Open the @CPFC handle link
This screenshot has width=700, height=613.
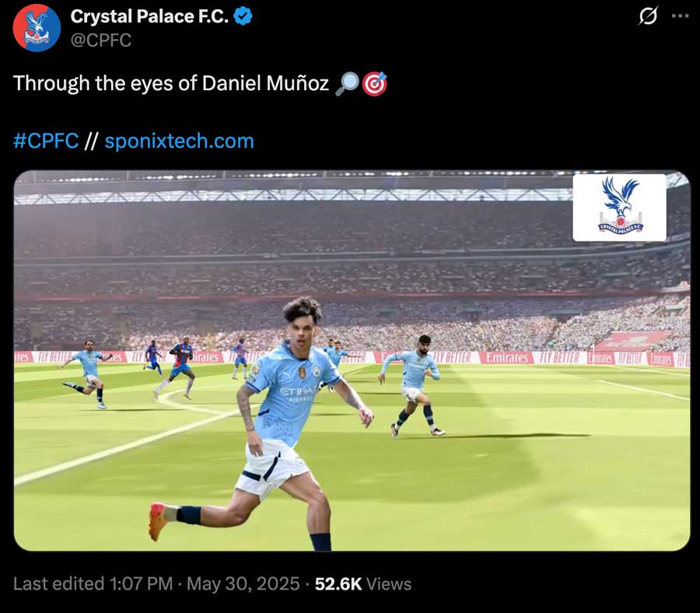tap(101, 40)
